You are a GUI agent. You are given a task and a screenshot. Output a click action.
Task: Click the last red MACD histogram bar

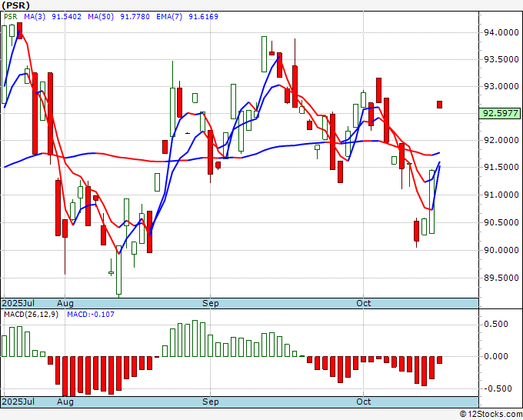pos(440,360)
